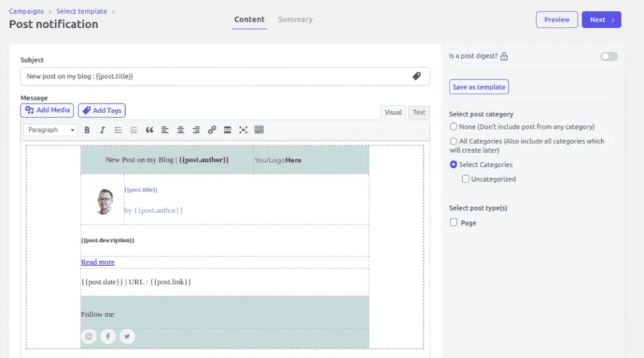This screenshot has height=358, width=644.
Task: Switch editor to Visual tab
Action: coord(393,112)
